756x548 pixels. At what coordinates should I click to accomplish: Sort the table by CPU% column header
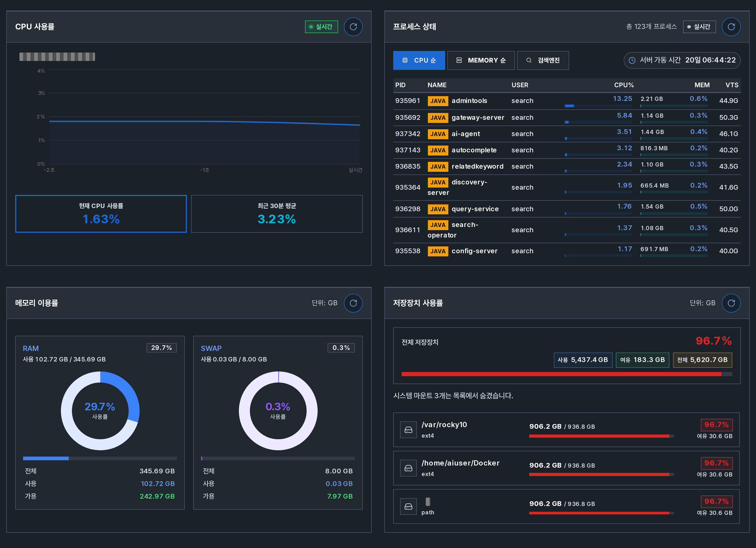(x=624, y=85)
